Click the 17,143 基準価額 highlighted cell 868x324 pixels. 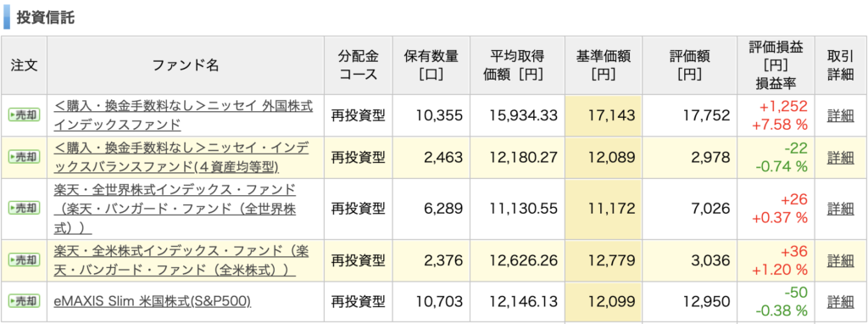pos(604,115)
